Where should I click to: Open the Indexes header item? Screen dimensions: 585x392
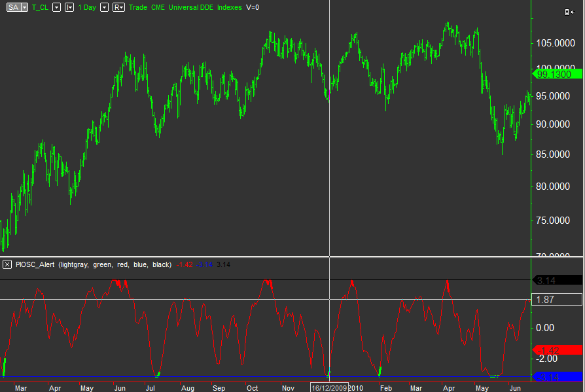[x=228, y=7]
